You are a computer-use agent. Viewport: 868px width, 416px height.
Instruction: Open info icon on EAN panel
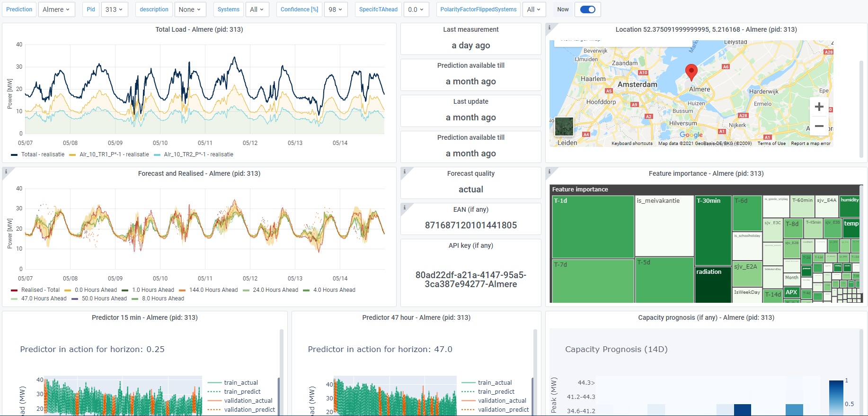(405, 208)
